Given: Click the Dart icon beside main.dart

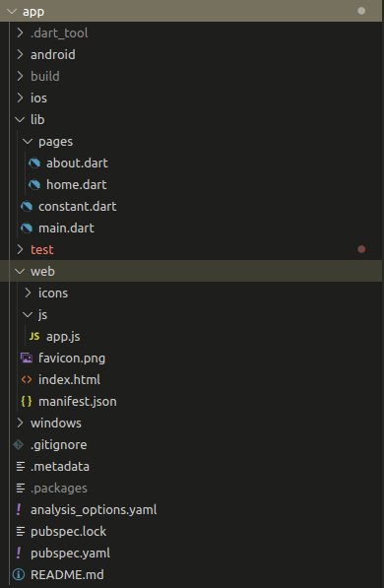Looking at the screenshot, I should pyautogui.click(x=27, y=228).
